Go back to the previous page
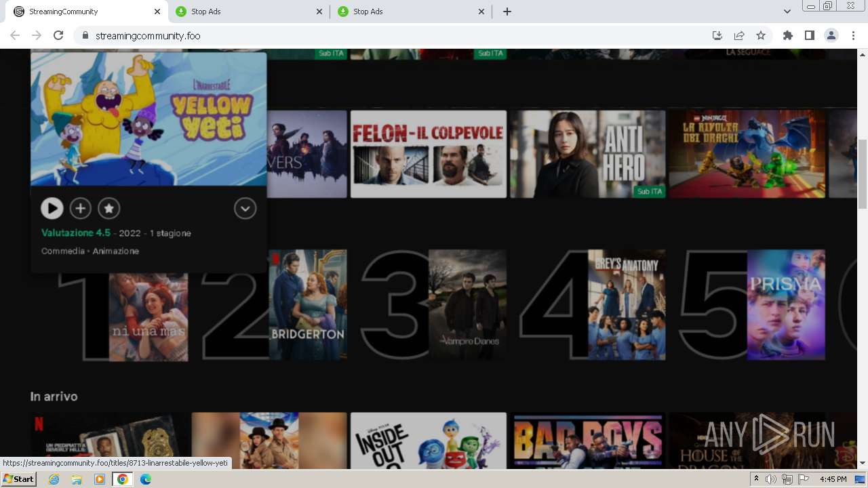This screenshot has width=868, height=488. tap(15, 35)
